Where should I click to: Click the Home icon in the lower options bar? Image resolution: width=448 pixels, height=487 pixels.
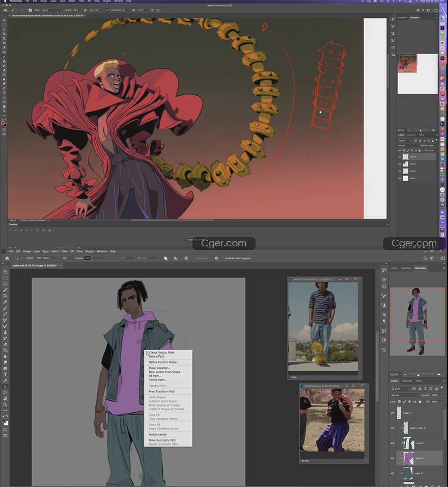pyautogui.click(x=7, y=258)
